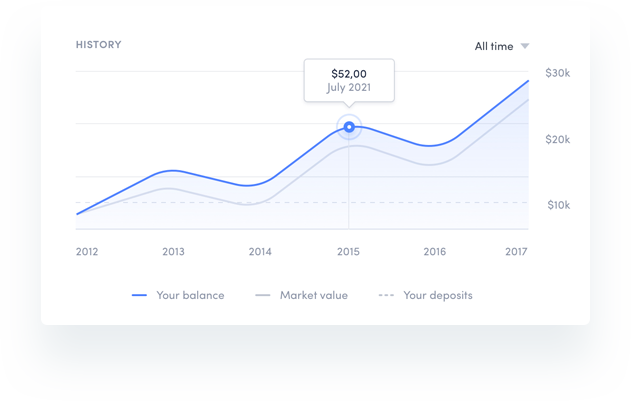Select the 2015 label on the x-axis
Image resolution: width=631 pixels, height=401 pixels.
(348, 252)
